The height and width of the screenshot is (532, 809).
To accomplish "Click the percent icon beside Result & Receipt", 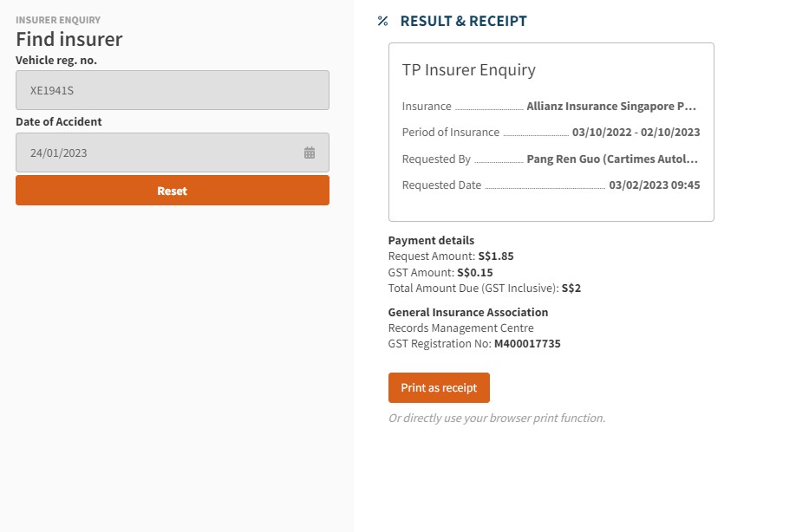I will pyautogui.click(x=382, y=22).
